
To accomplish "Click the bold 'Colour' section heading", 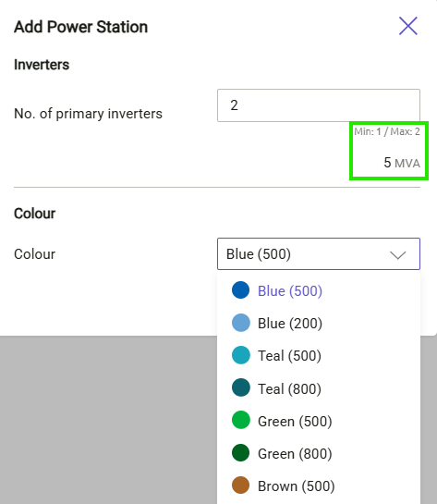I will [35, 214].
